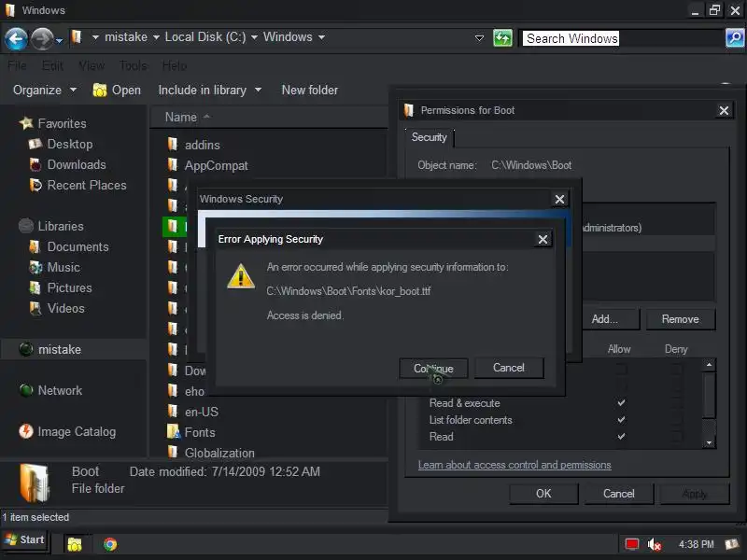Open Recent Places in Favorites

click(87, 185)
